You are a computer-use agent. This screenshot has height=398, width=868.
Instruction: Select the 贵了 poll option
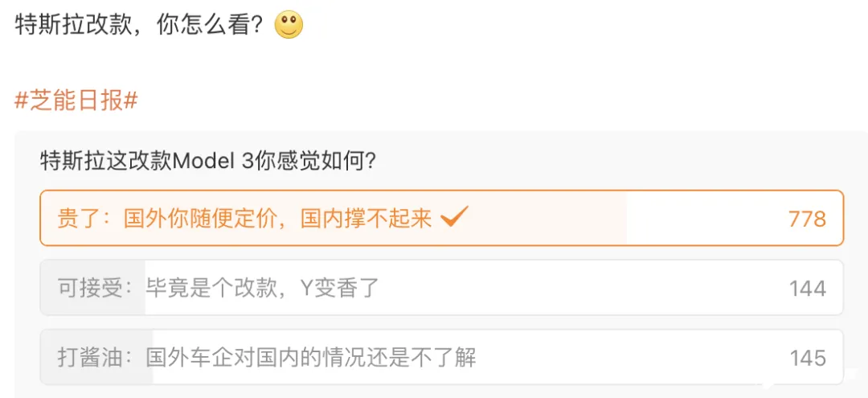(442, 218)
